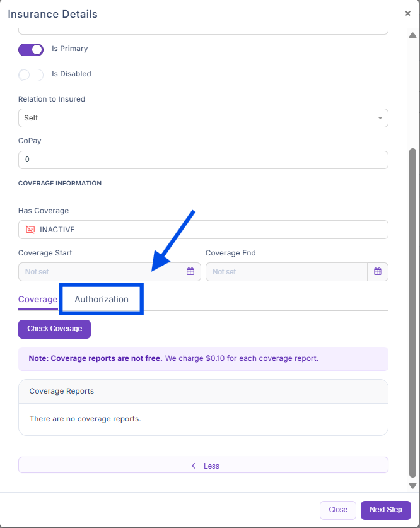This screenshot has width=420, height=528.
Task: Click the scrollbar up arrow
Action: coord(412,35)
